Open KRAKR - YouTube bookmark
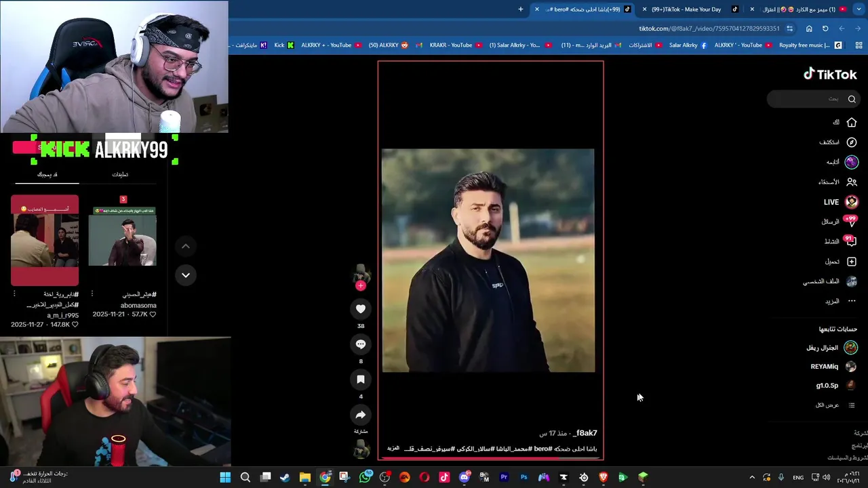Image resolution: width=868 pixels, height=488 pixels. 456,45
